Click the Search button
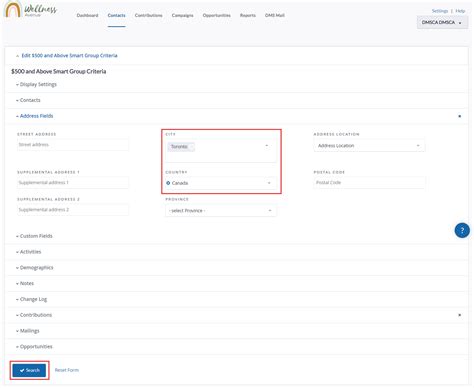 tap(29, 370)
